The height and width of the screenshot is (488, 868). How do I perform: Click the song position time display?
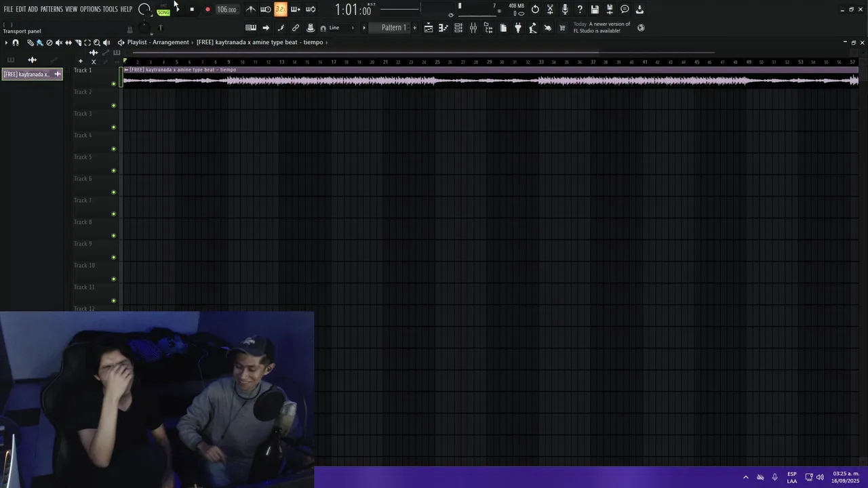pyautogui.click(x=353, y=10)
